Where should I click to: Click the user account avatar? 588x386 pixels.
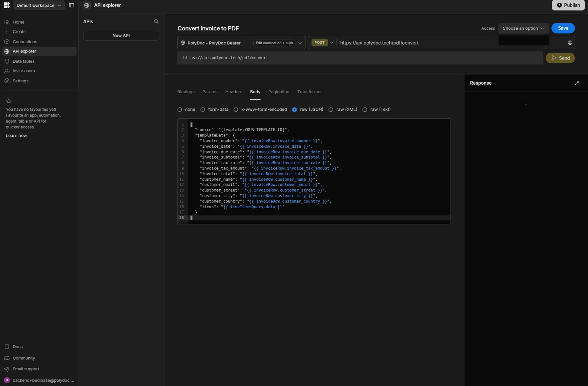tap(7, 380)
